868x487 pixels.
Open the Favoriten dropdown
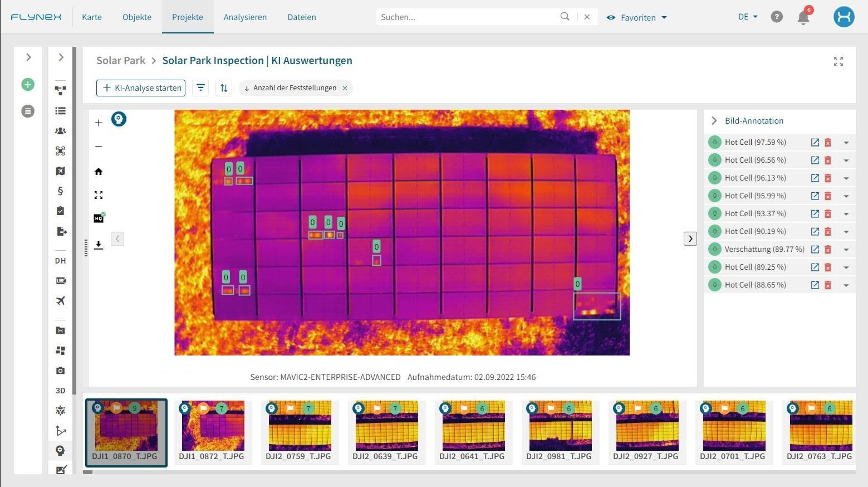tap(636, 17)
